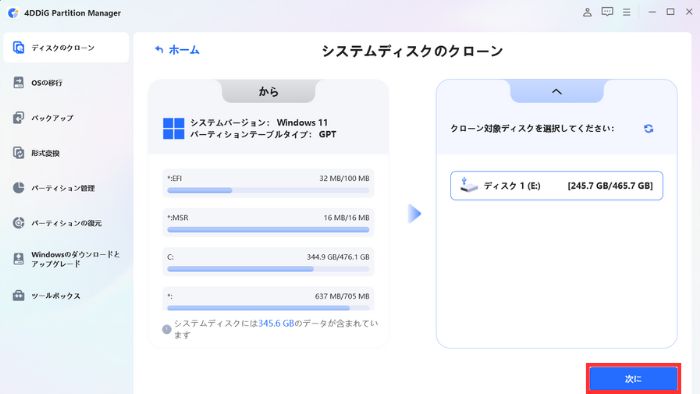Click クローン対象ディスクを選択してください label
The image size is (700, 394).
pos(532,129)
